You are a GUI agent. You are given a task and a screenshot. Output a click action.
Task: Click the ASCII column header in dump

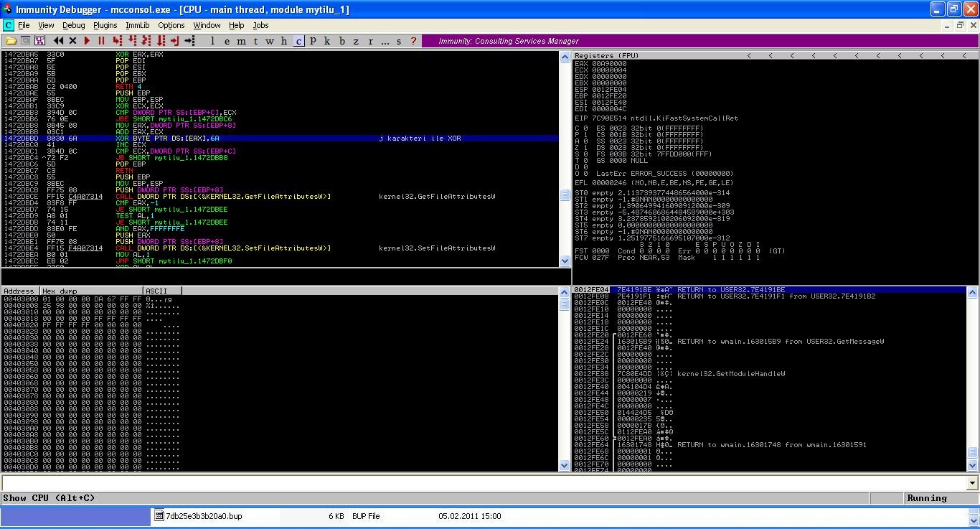[x=163, y=291]
